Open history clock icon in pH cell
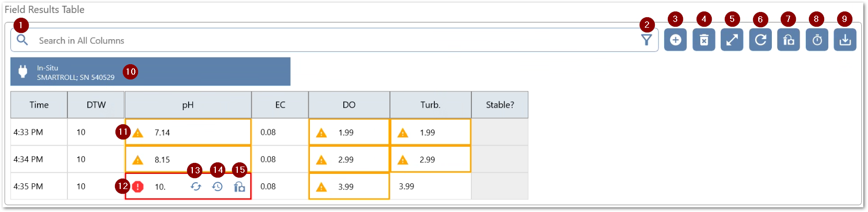Image resolution: width=868 pixels, height=212 pixels. [x=217, y=186]
